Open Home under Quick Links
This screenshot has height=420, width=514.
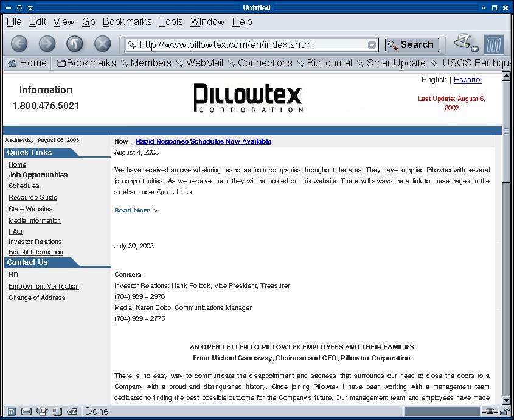coord(18,164)
